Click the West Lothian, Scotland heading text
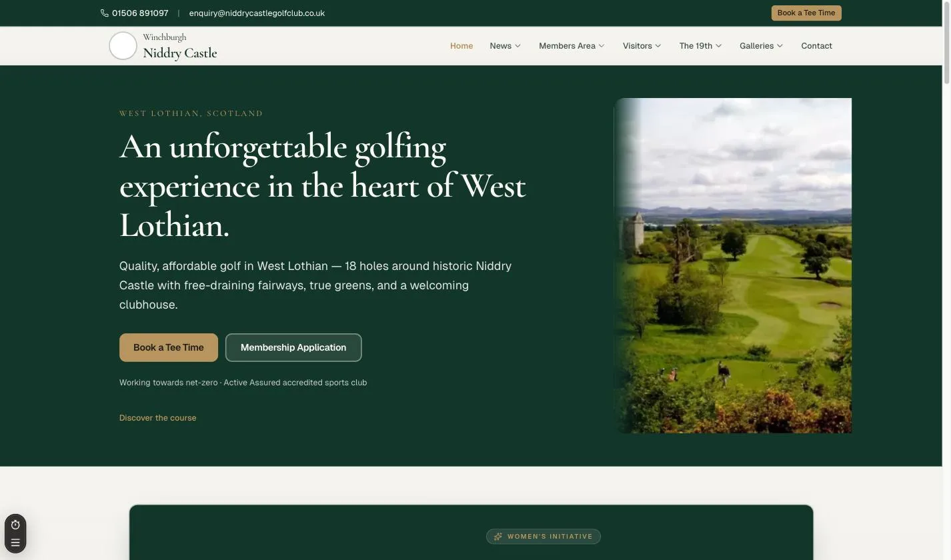This screenshot has height=560, width=951. 191,113
